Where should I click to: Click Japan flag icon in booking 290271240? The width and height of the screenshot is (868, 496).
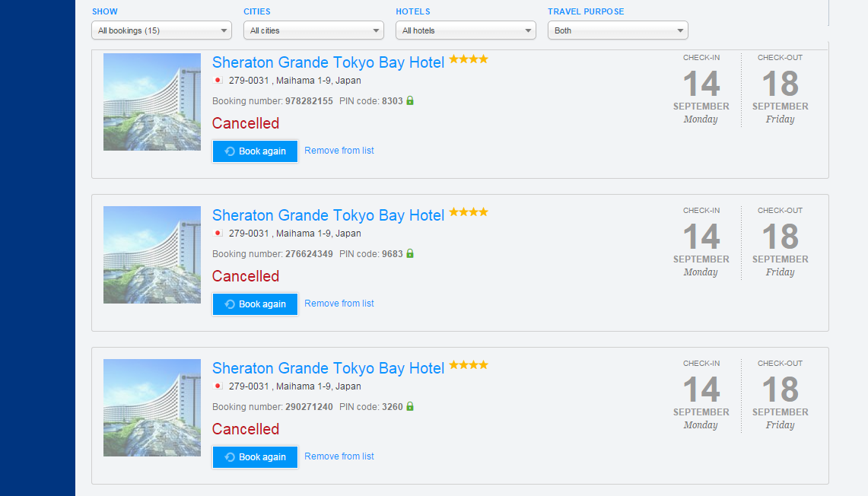(218, 386)
